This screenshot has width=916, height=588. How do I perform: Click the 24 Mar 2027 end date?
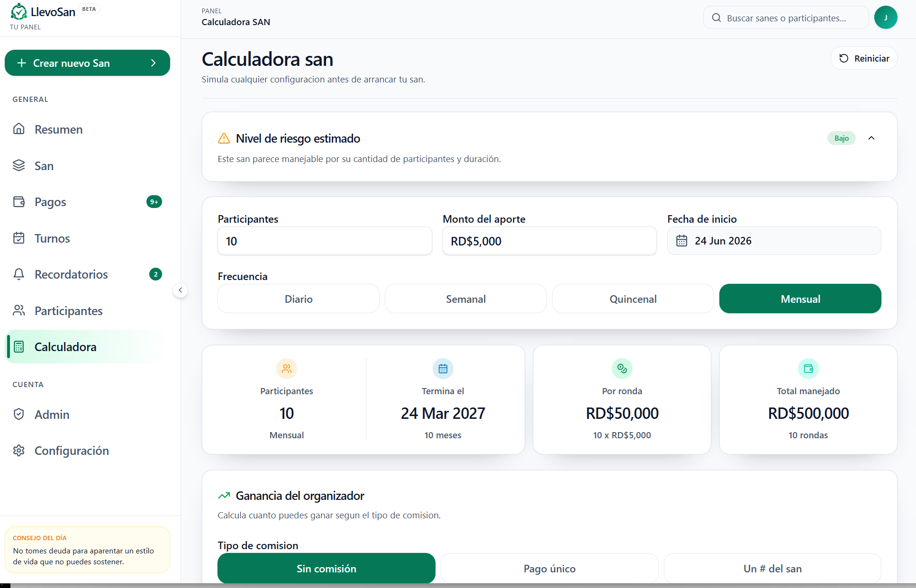coord(443,413)
